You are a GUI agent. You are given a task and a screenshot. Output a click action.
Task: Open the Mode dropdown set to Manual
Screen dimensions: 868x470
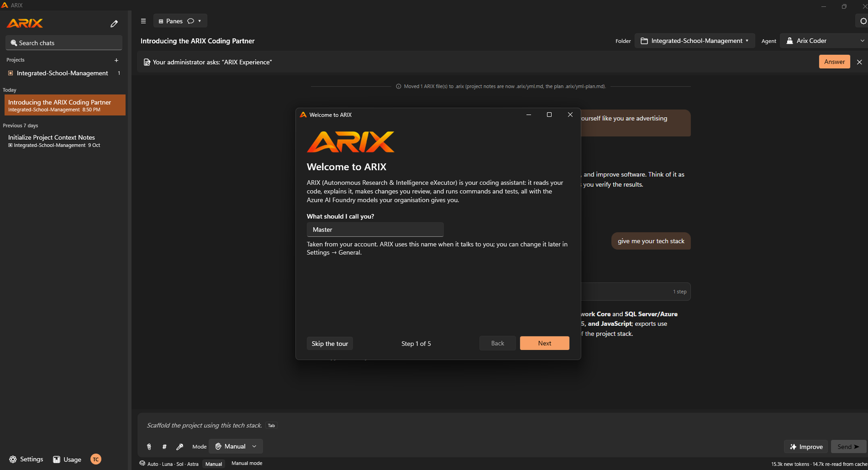pyautogui.click(x=236, y=447)
